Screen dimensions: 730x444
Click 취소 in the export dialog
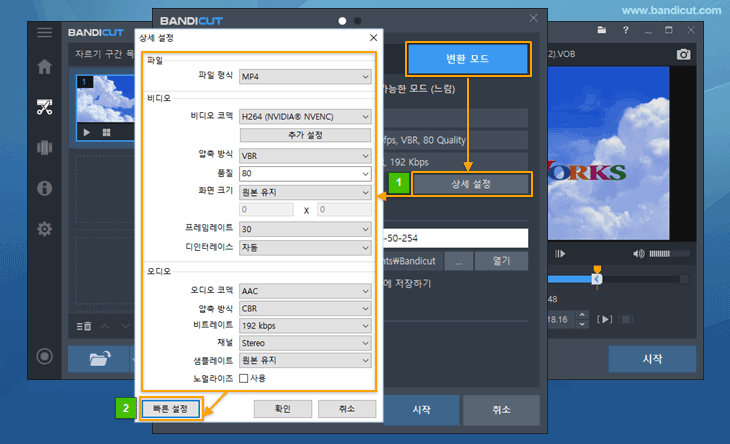(x=501, y=410)
